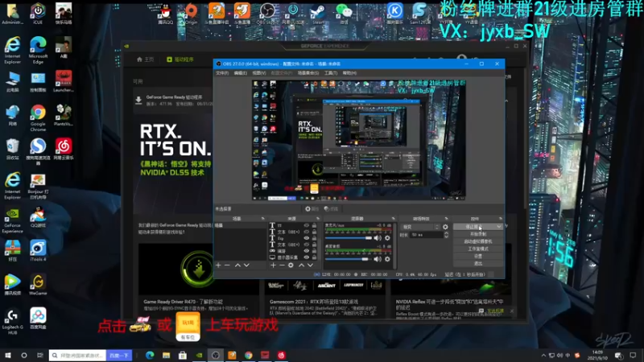Viewport: 644px width, 362px height.
Task: Remove the selected source with the minus icon
Action: pyautogui.click(x=282, y=265)
